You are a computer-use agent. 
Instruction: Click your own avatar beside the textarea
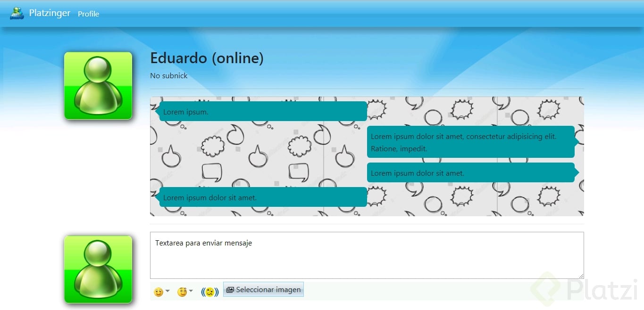[x=98, y=269]
